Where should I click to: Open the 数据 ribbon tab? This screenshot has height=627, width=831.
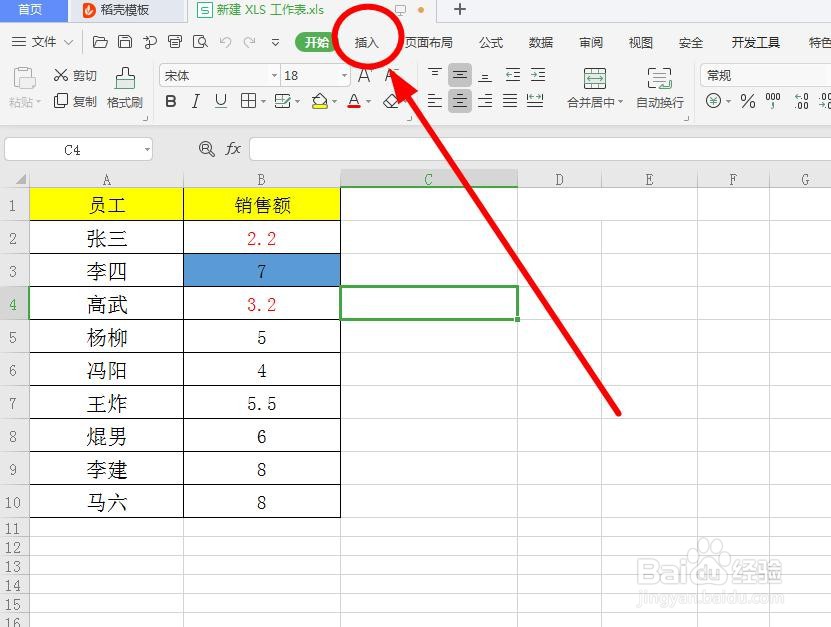(541, 43)
